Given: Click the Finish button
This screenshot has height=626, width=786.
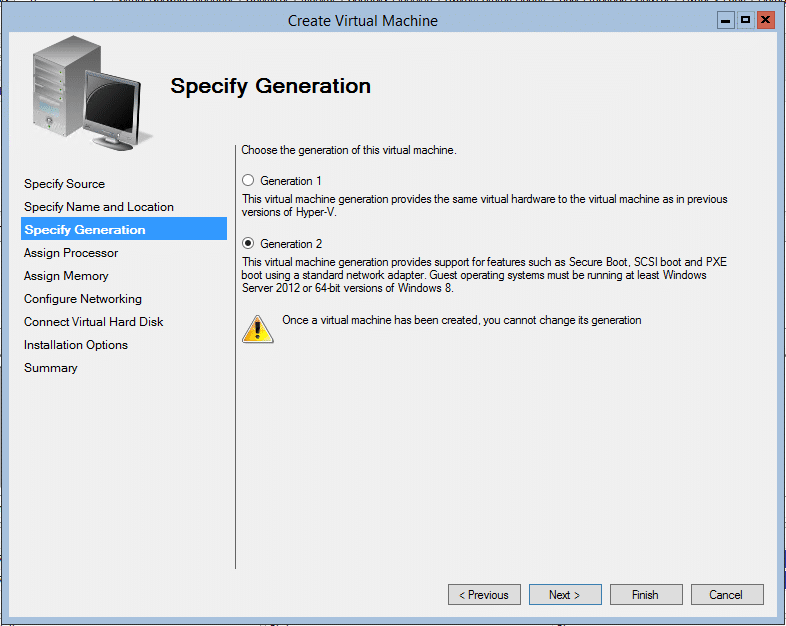Looking at the screenshot, I should coord(646,595).
